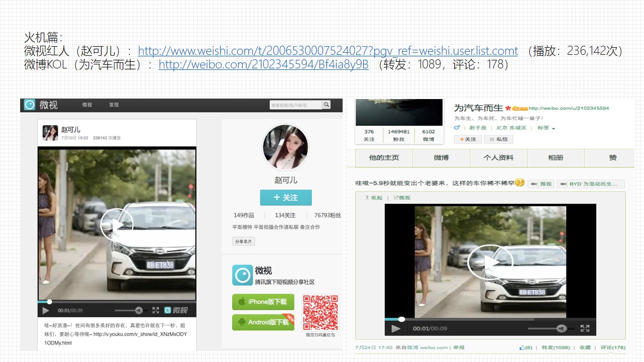Click the Weibo video progress bar

(x=490, y=319)
